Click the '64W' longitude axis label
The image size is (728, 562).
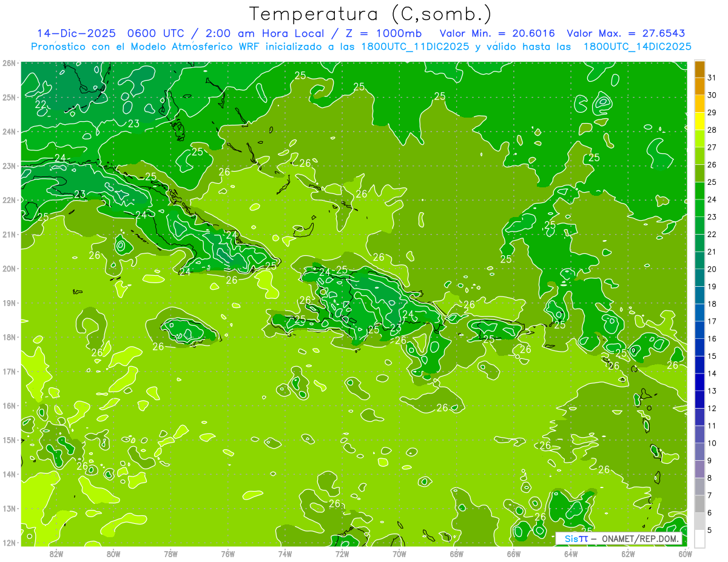(570, 554)
